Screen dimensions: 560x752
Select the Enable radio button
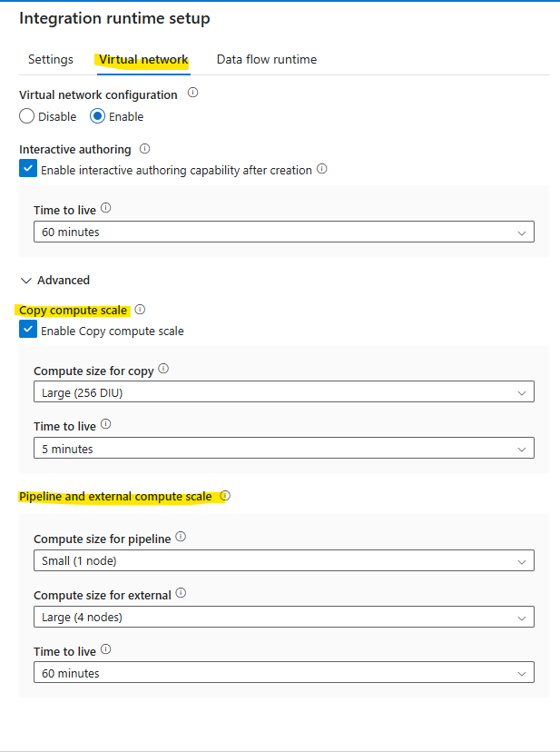(x=98, y=116)
